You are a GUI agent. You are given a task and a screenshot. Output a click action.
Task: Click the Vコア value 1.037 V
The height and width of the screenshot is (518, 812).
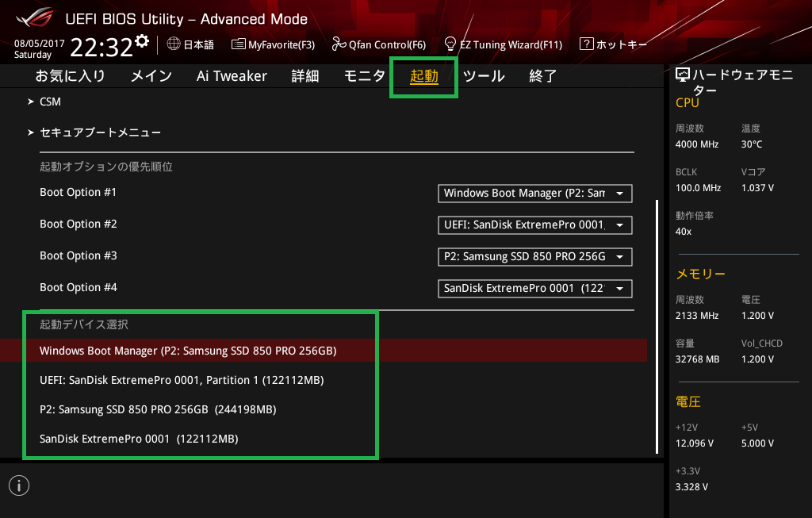[x=757, y=188]
